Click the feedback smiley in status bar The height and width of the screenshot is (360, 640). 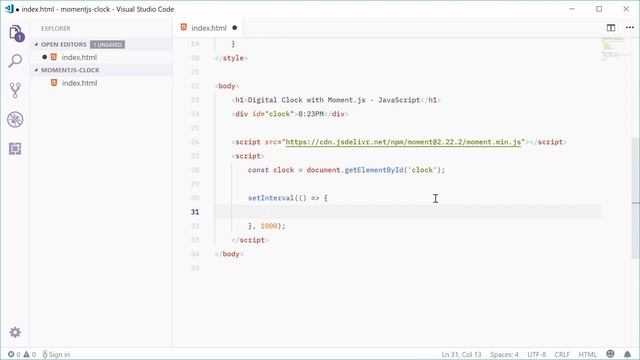pos(610,354)
